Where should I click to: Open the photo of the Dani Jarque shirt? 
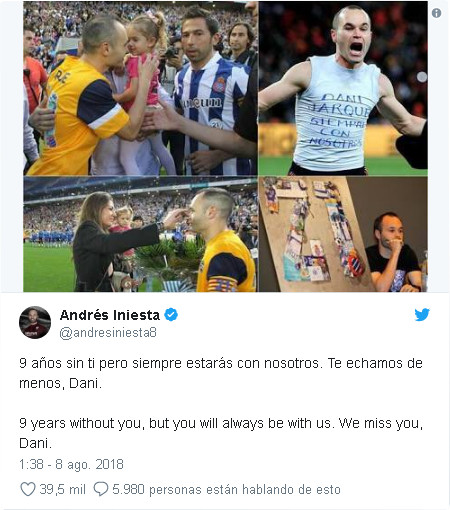(x=343, y=88)
